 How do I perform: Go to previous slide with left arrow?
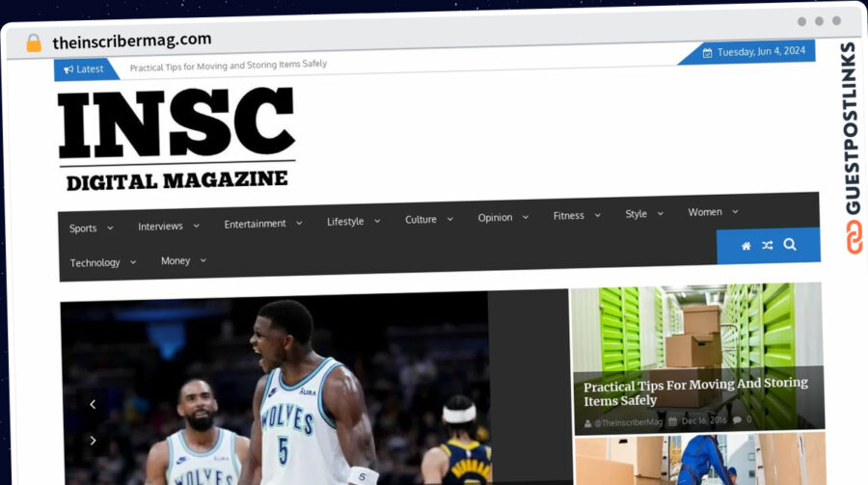93,404
